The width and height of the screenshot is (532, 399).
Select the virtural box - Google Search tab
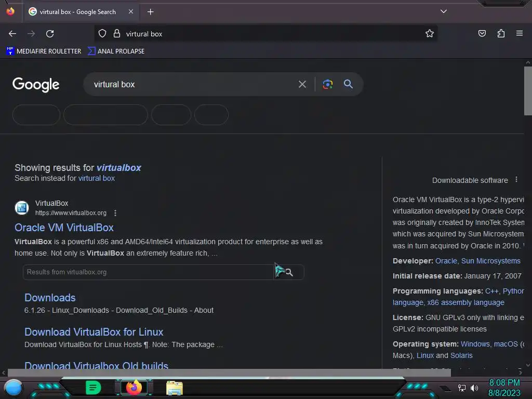81,12
